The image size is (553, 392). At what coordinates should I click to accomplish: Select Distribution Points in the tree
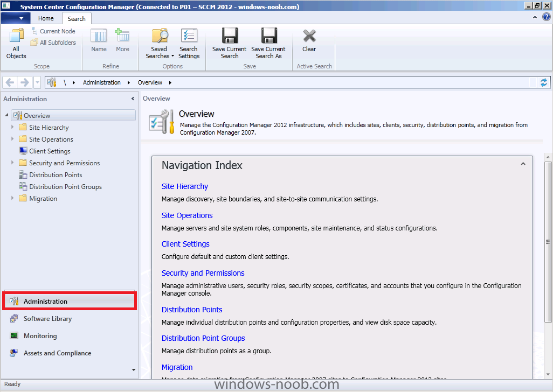point(56,174)
